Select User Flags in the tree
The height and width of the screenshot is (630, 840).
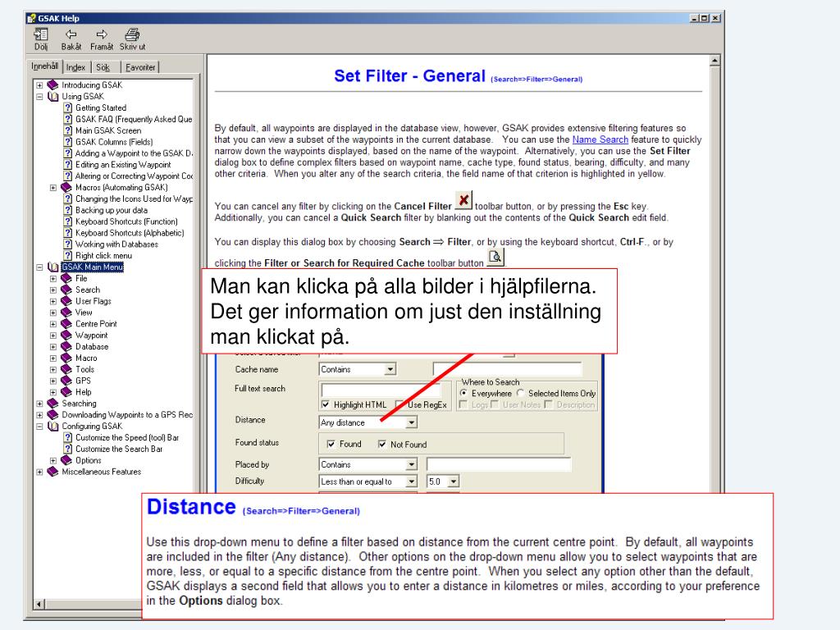(x=94, y=301)
